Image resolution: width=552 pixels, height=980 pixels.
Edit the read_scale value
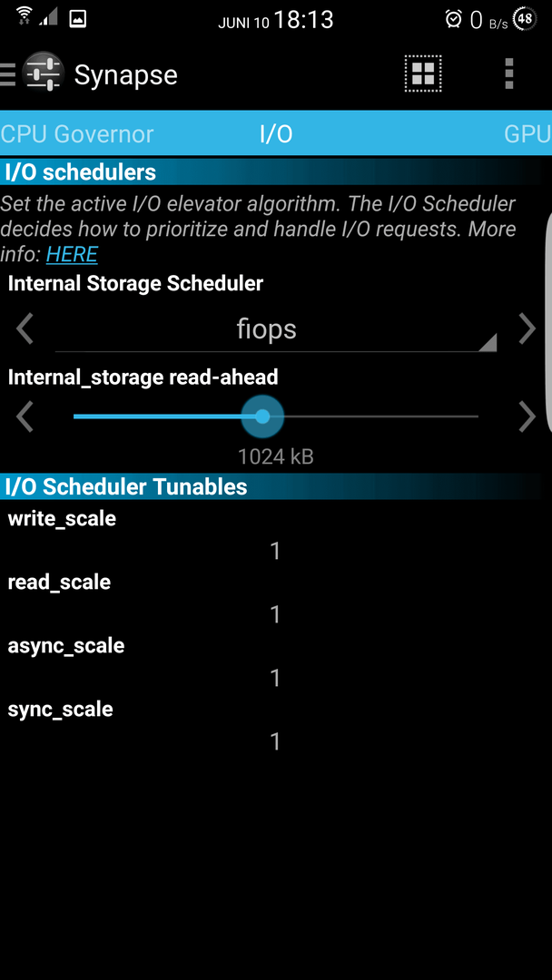click(x=275, y=615)
